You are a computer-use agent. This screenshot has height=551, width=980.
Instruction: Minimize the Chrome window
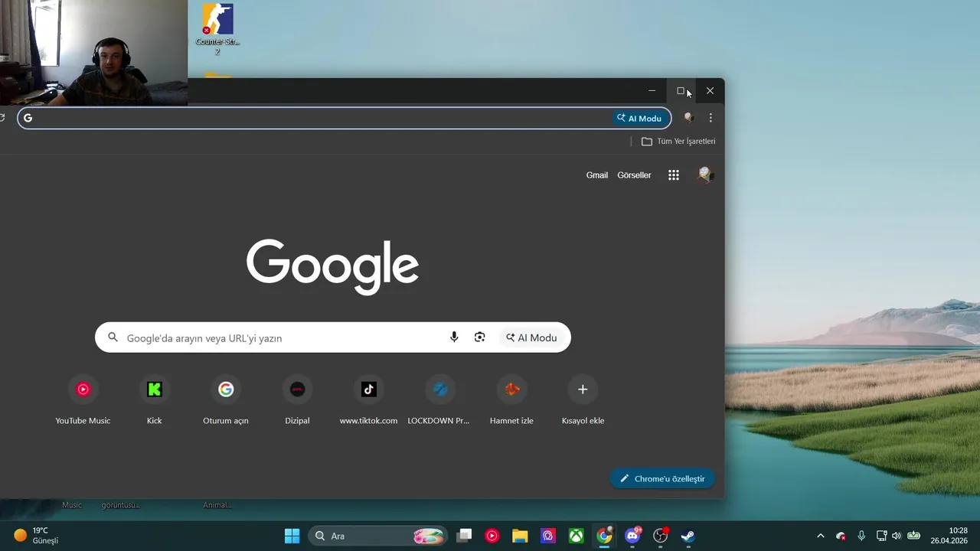[652, 91]
